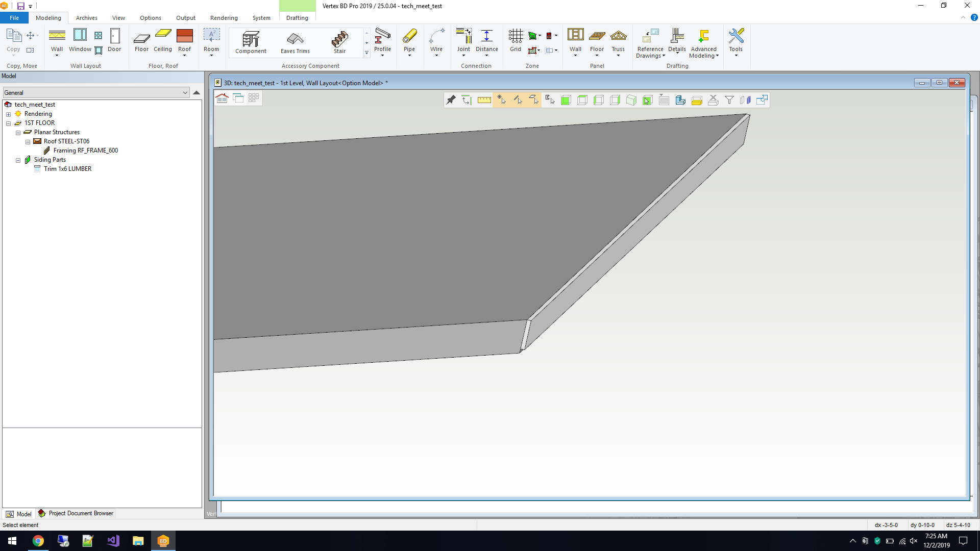Open the Rendering ribbon tab
Screen dimensions: 980x551
[224, 18]
